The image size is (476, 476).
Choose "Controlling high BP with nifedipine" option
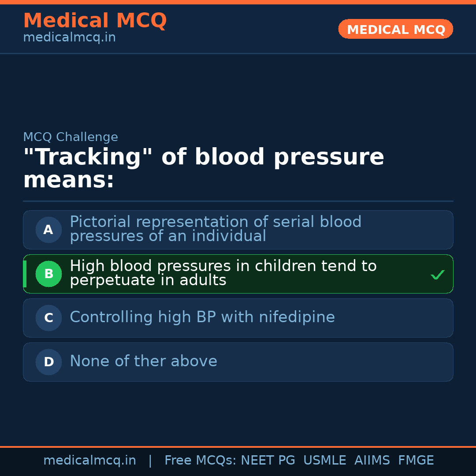[x=202, y=317]
